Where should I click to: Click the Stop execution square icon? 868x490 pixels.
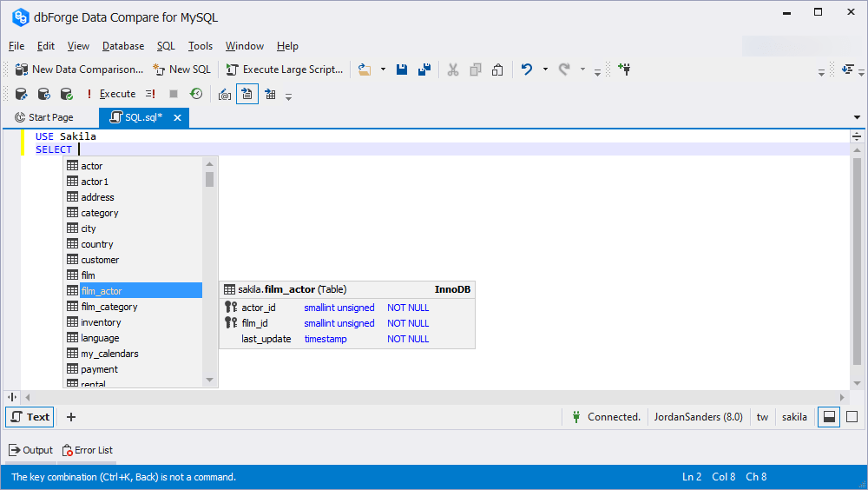174,94
